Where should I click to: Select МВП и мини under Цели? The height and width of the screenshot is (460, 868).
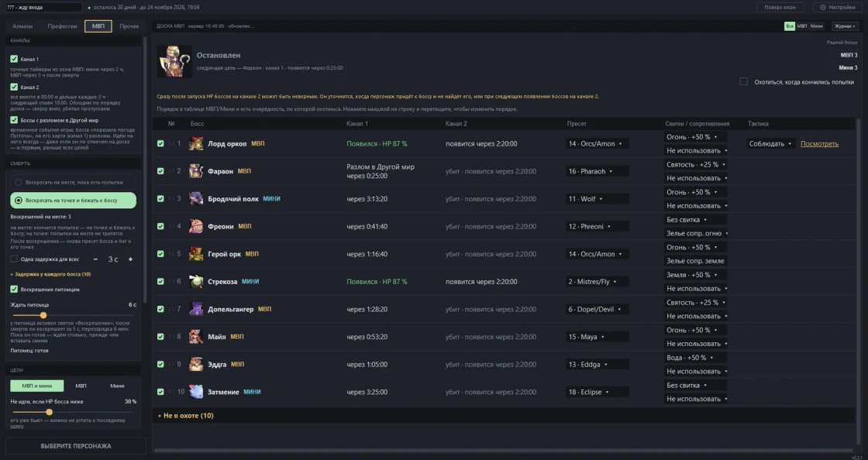(37, 386)
